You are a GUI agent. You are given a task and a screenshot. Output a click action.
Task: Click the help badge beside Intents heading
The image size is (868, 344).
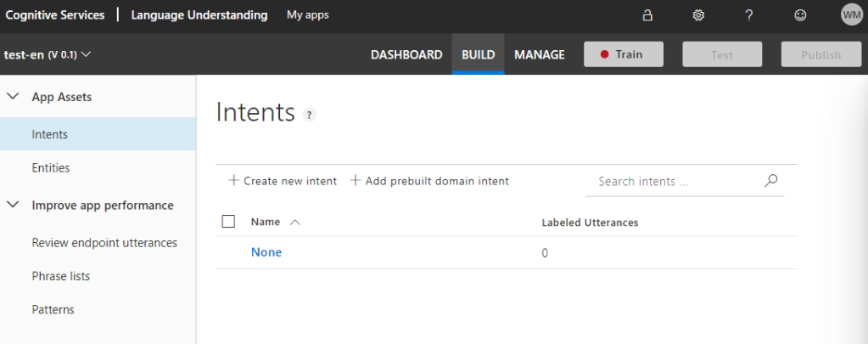[x=310, y=115]
